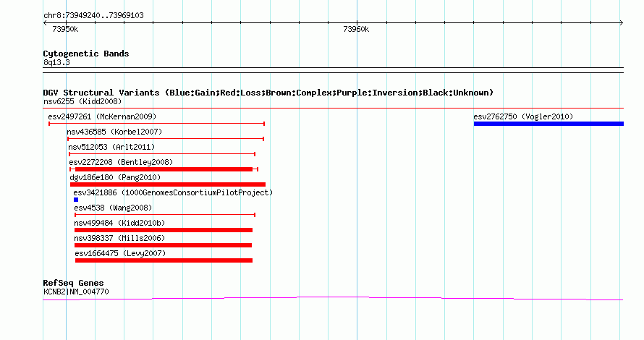Select the Cytogenetic Bands track title
Viewport: 644px width, 340px height.
[x=86, y=54]
